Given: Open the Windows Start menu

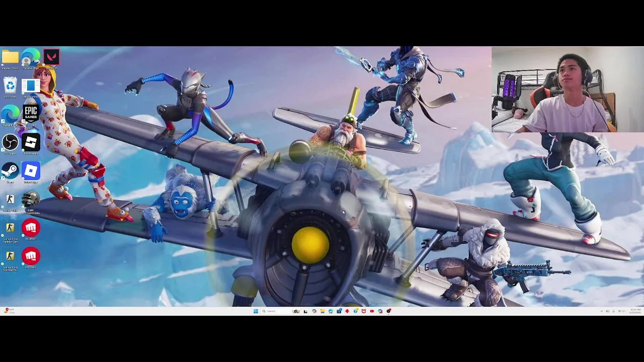Looking at the screenshot, I should (x=256, y=311).
